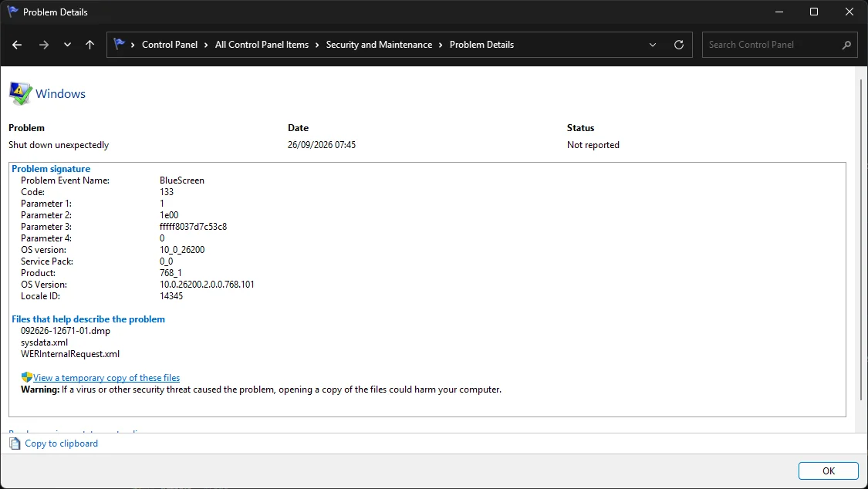Open the address bar history dropdown
Viewport: 868px width, 489px height.
point(653,45)
